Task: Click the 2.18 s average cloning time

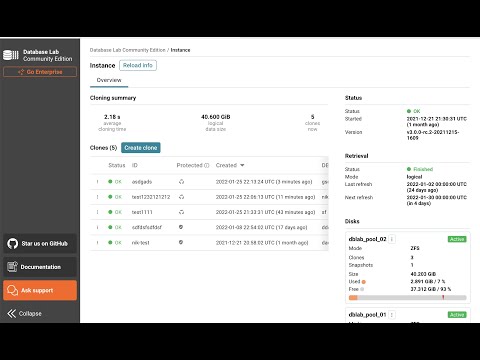Action: [x=112, y=117]
